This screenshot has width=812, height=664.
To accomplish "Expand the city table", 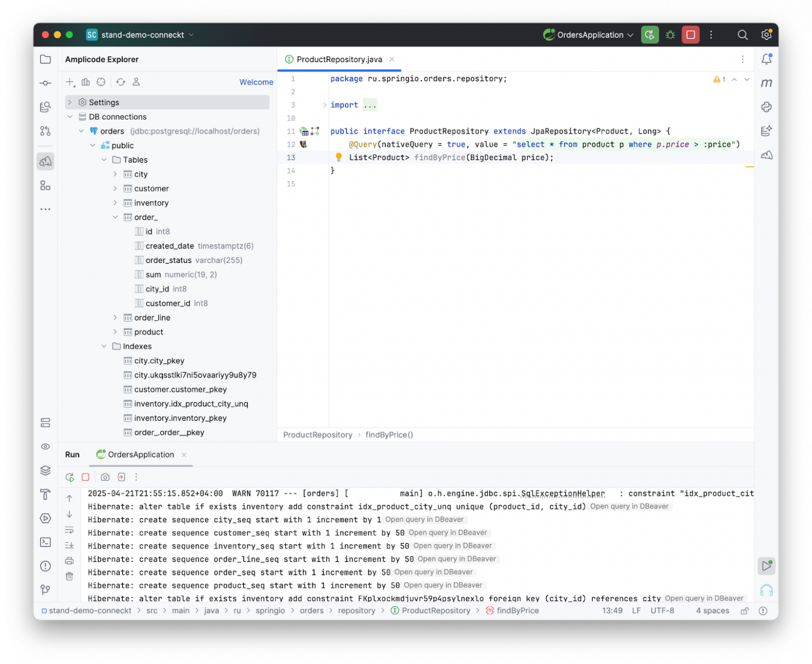I will [116, 174].
